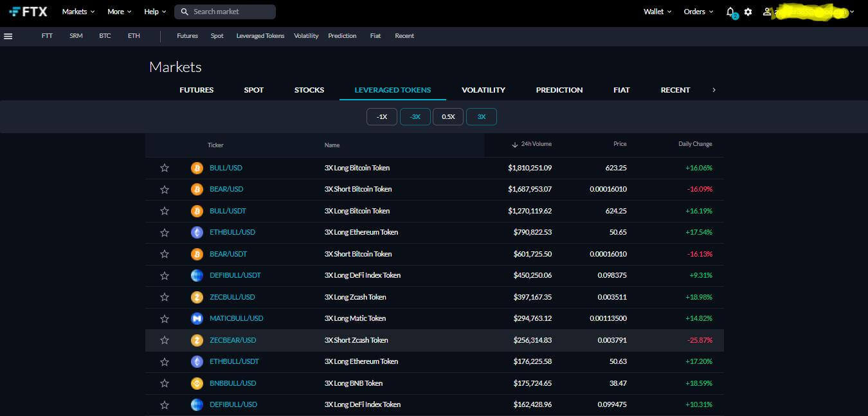The height and width of the screenshot is (416, 868).
Task: Open FTT quick link
Action: click(x=47, y=36)
